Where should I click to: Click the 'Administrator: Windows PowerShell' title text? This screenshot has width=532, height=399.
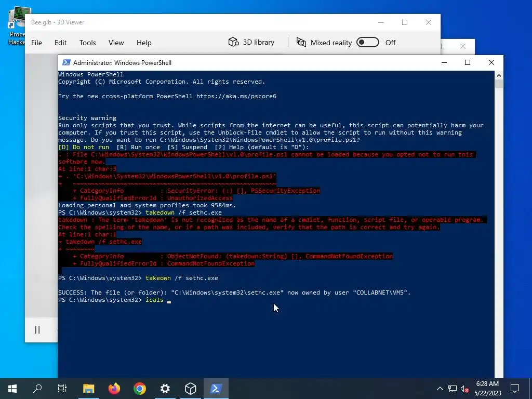(122, 63)
